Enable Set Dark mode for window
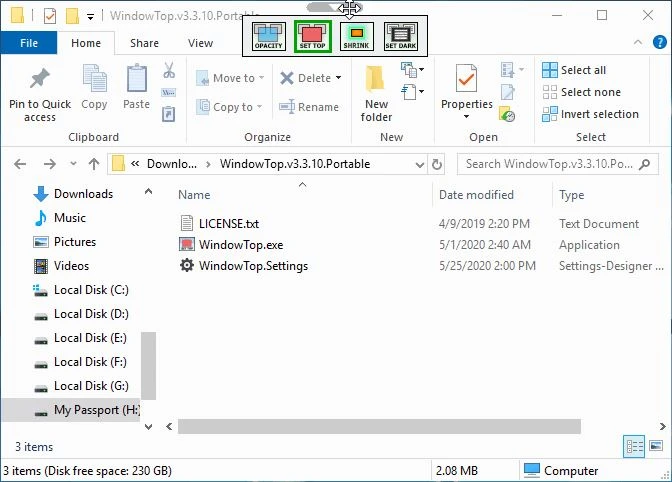 [x=401, y=37]
